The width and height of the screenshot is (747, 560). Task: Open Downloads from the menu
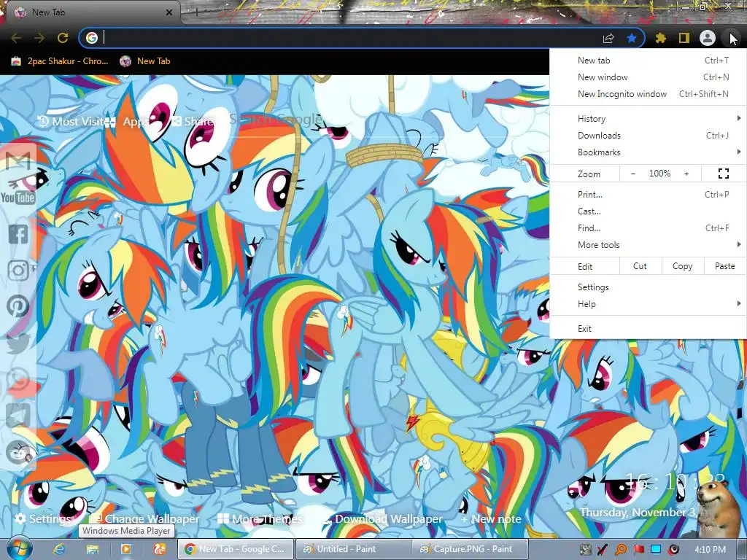point(648,135)
